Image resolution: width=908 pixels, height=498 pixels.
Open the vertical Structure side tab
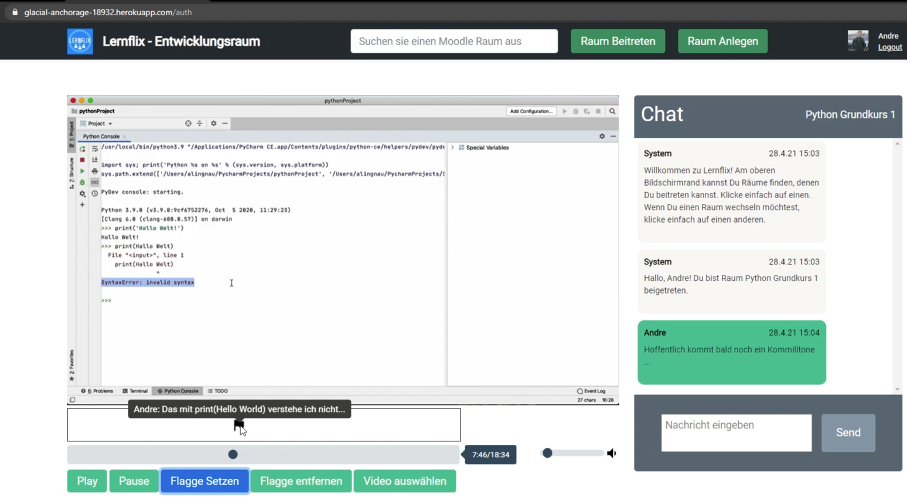click(x=72, y=173)
